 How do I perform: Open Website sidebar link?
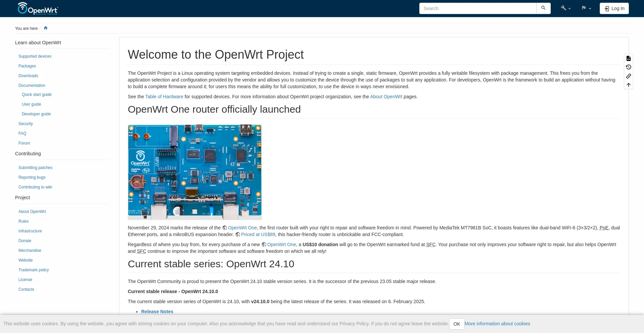pos(25,260)
